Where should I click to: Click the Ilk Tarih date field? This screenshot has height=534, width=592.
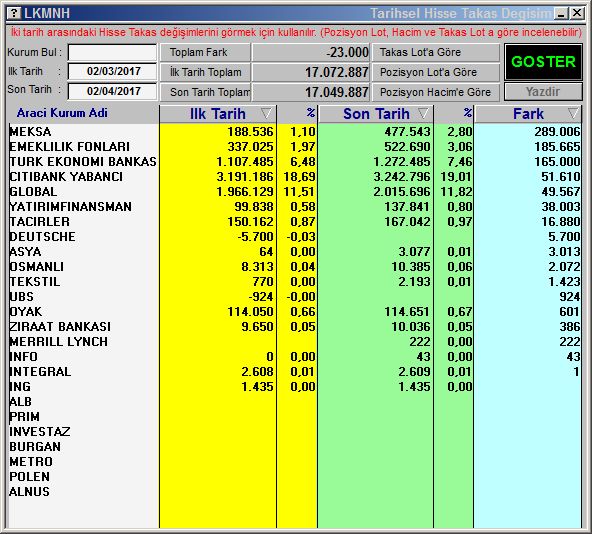coord(113,71)
